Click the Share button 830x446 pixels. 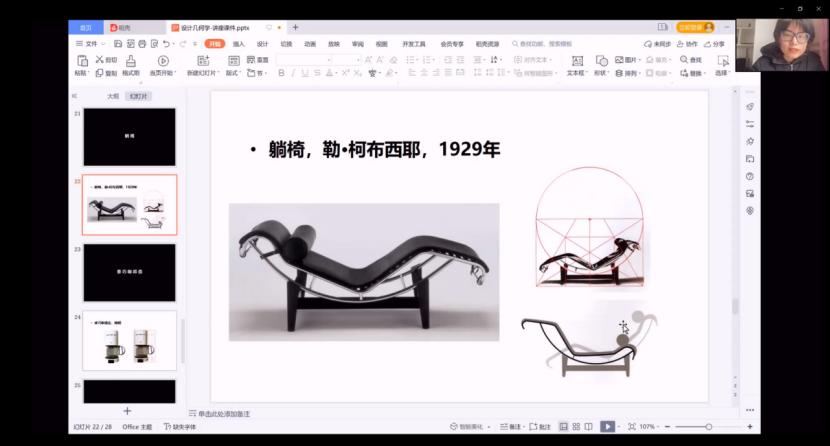pyautogui.click(x=715, y=44)
